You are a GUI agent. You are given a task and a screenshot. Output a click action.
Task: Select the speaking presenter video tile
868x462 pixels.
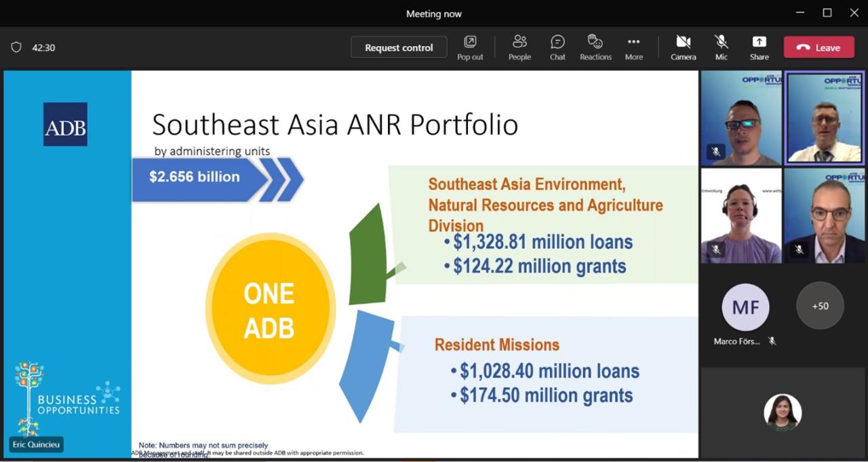(x=825, y=118)
